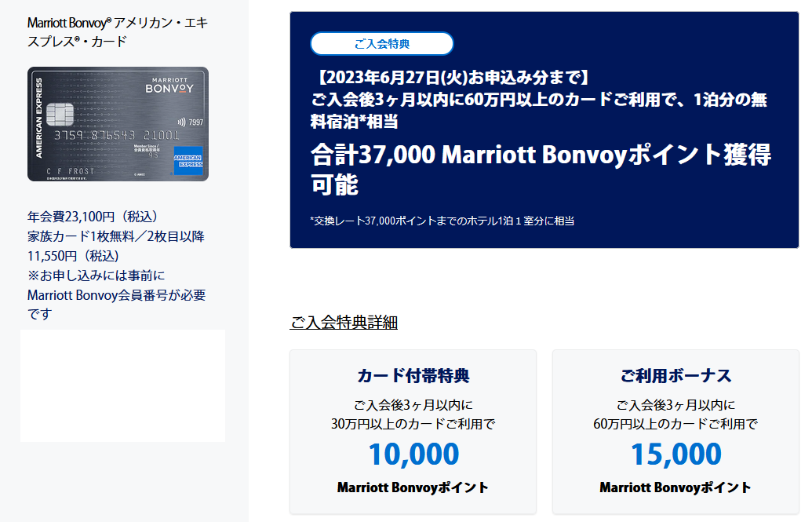This screenshot has width=812, height=522.
Task: Open the ご入会特典詳細 link
Action: pos(344,322)
